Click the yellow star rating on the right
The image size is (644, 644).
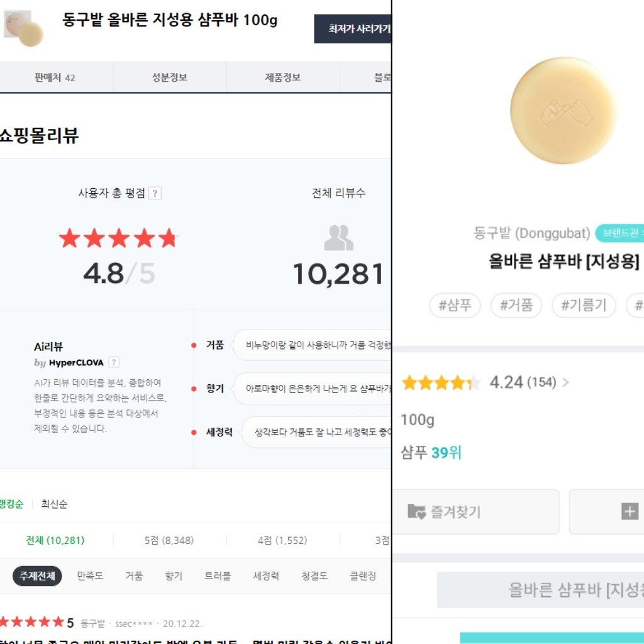441,382
